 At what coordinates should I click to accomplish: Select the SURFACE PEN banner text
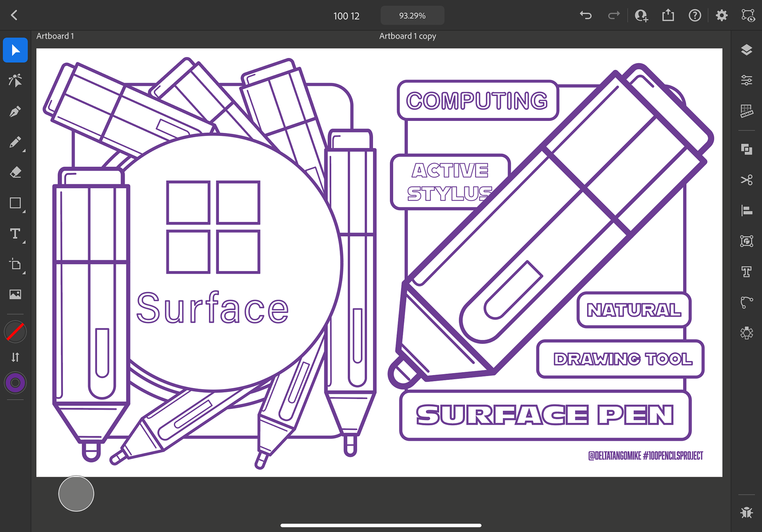tap(545, 415)
